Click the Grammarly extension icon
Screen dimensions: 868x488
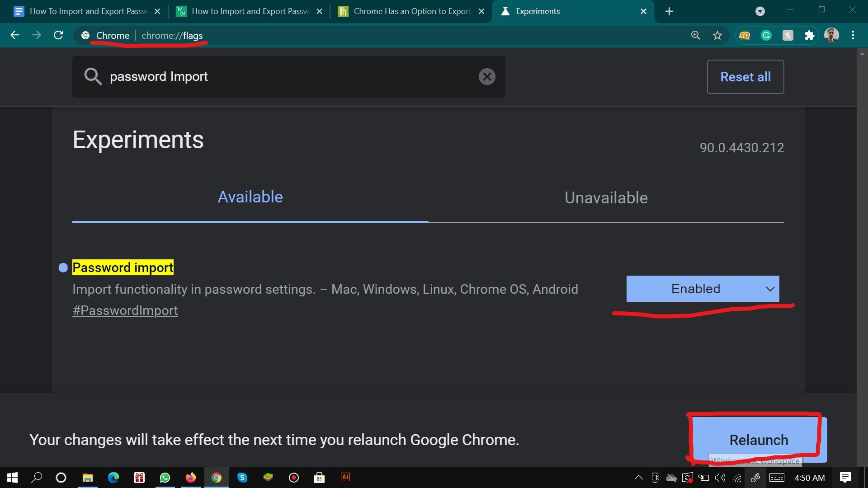click(x=766, y=35)
